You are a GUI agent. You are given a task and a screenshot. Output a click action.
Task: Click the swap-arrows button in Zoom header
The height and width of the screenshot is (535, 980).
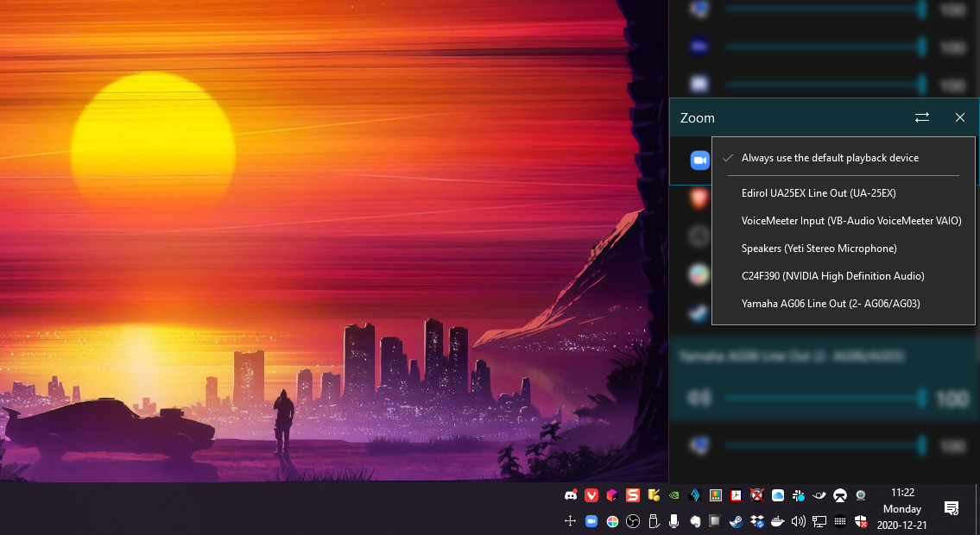(922, 117)
